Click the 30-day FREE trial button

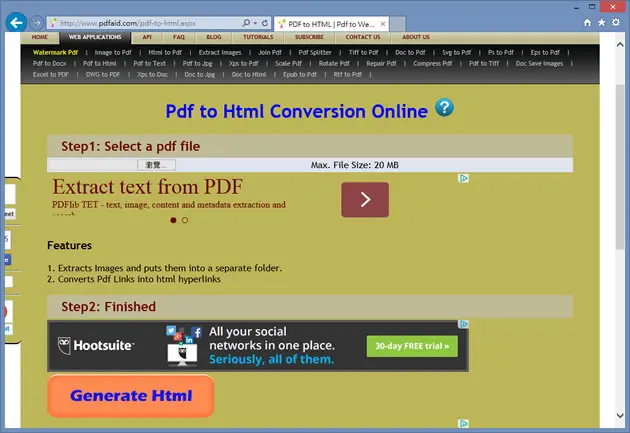point(412,346)
